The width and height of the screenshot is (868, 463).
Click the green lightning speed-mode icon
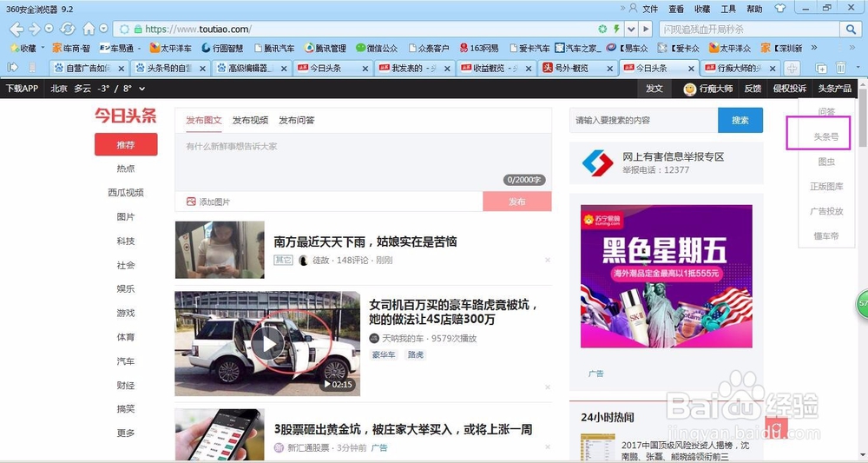(616, 29)
